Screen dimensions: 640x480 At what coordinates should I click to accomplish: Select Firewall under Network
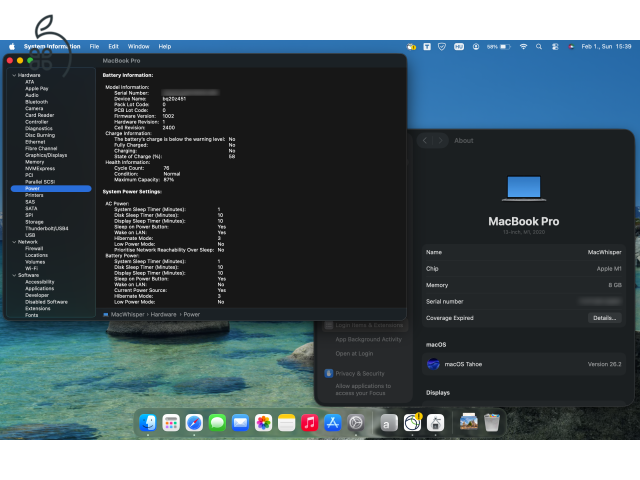(x=34, y=249)
